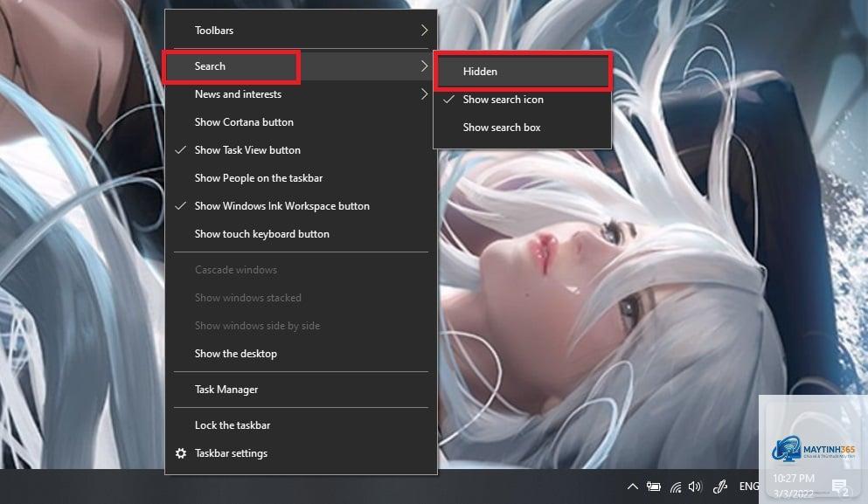The image size is (868, 504).
Task: Open Task Manager from the menu
Action: 301,390
